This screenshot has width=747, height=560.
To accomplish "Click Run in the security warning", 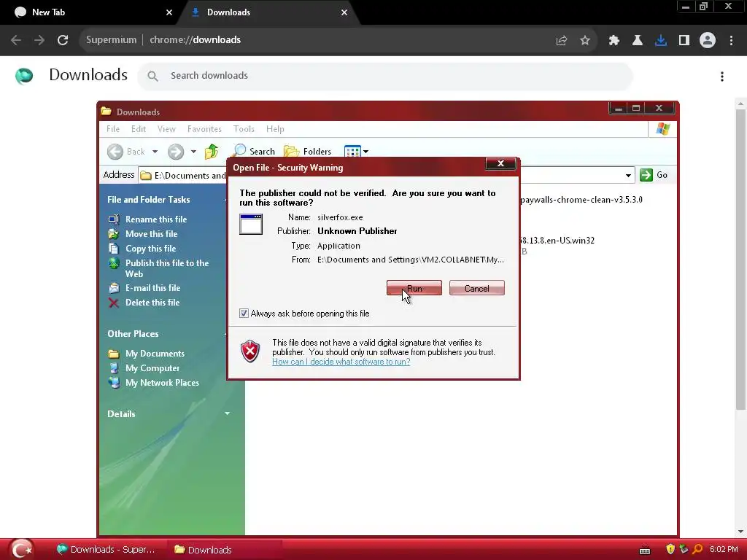I will tap(414, 288).
